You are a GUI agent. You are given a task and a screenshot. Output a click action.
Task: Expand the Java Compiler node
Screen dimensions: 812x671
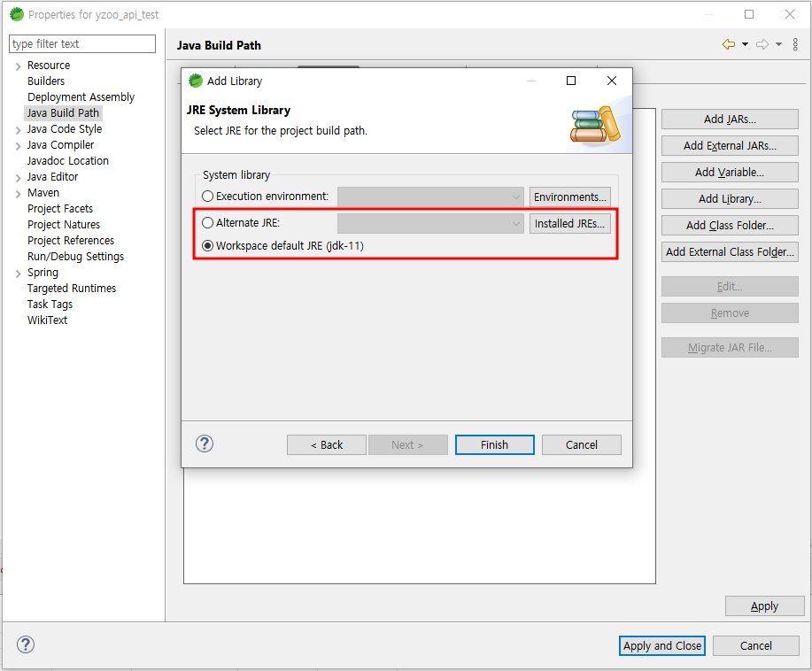pyautogui.click(x=18, y=146)
